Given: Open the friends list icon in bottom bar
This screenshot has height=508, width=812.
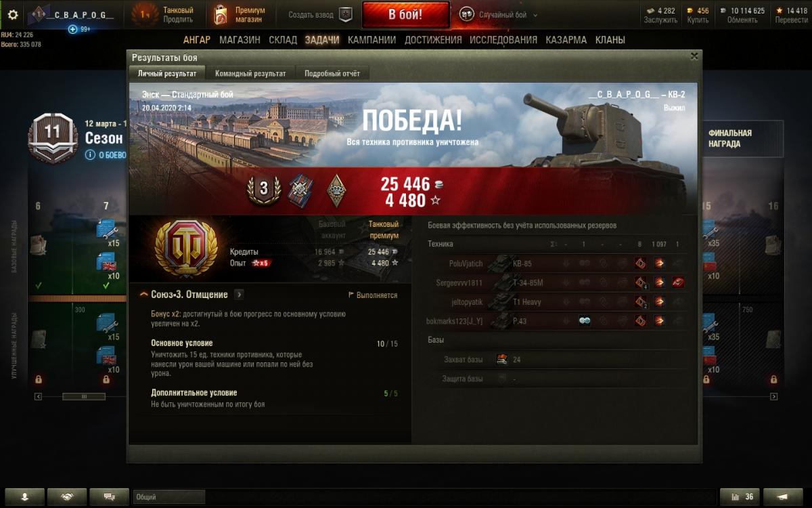Looking at the screenshot, I should 24,496.
